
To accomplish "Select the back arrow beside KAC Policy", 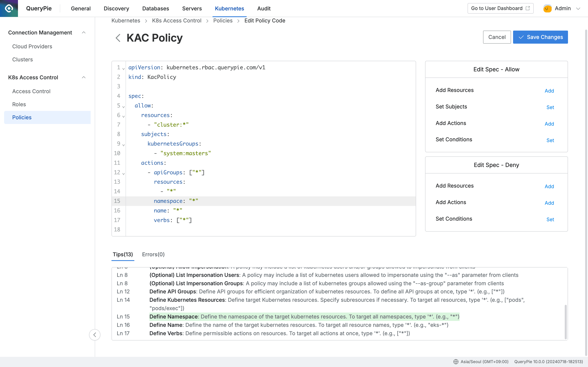I will click(x=118, y=38).
